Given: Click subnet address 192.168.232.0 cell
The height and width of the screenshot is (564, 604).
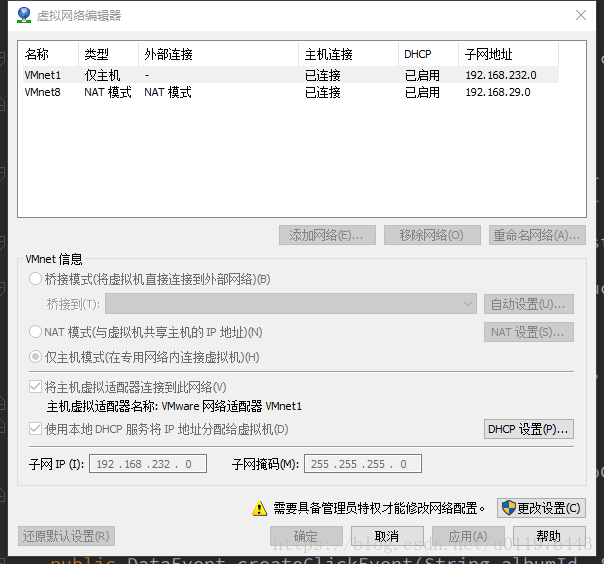Looking at the screenshot, I should pos(501,75).
